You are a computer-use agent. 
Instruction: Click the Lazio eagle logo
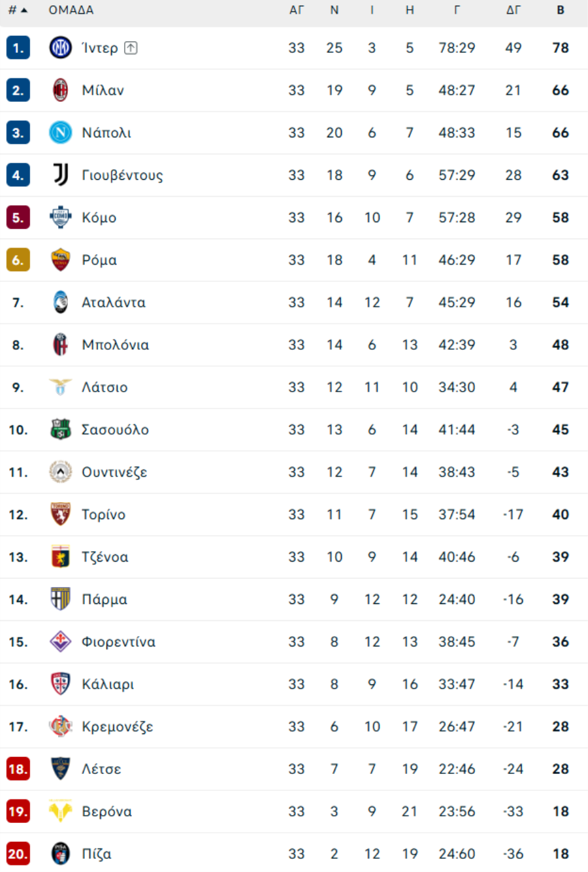[x=61, y=387]
